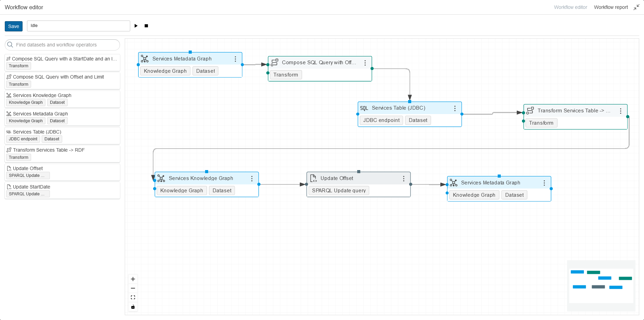Run the workflow with the play button

(x=136, y=26)
